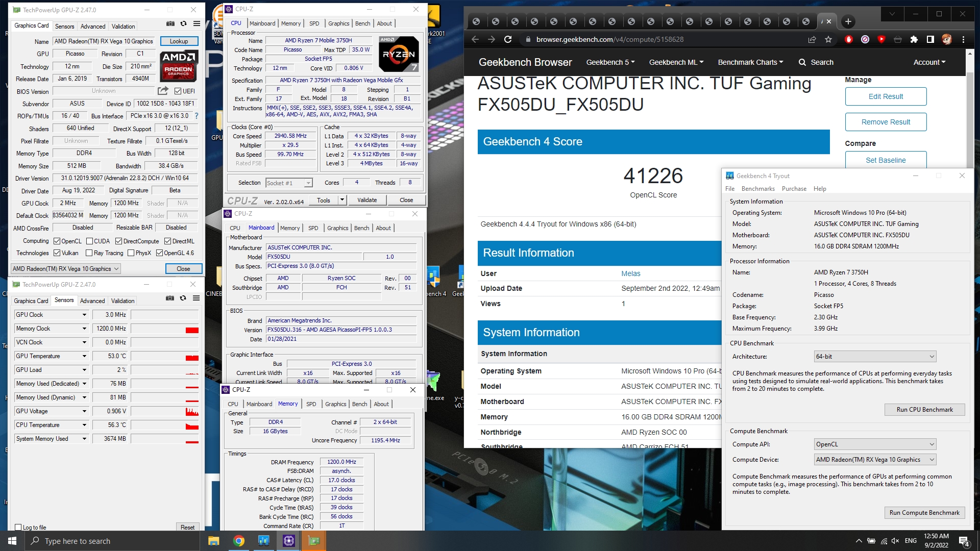Open the Extensions puzzle icon

coord(914,39)
